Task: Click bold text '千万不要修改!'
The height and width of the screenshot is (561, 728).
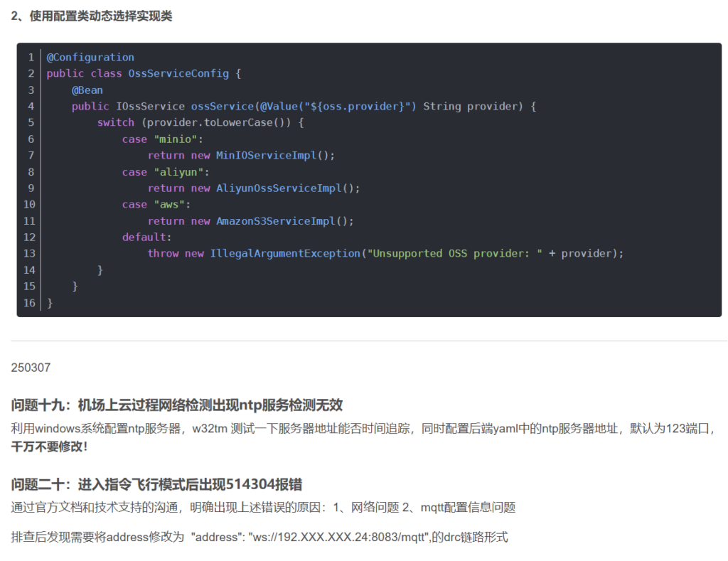Action: 49,447
